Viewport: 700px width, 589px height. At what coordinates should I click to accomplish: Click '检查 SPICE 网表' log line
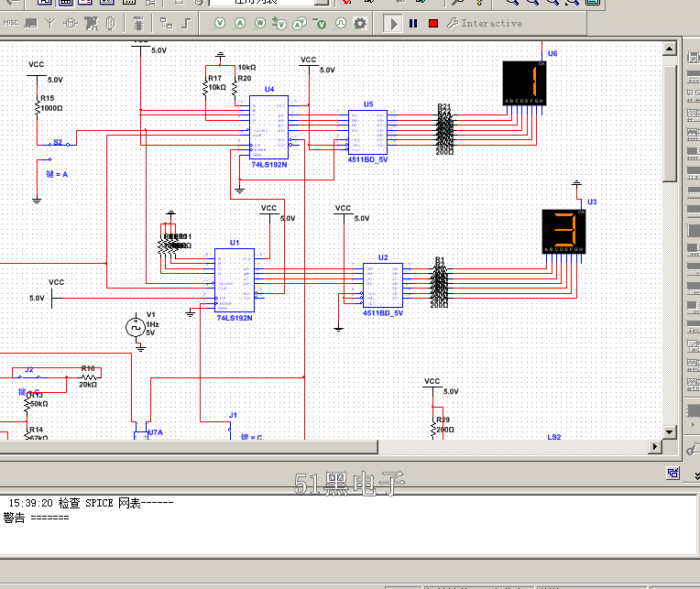(x=91, y=503)
